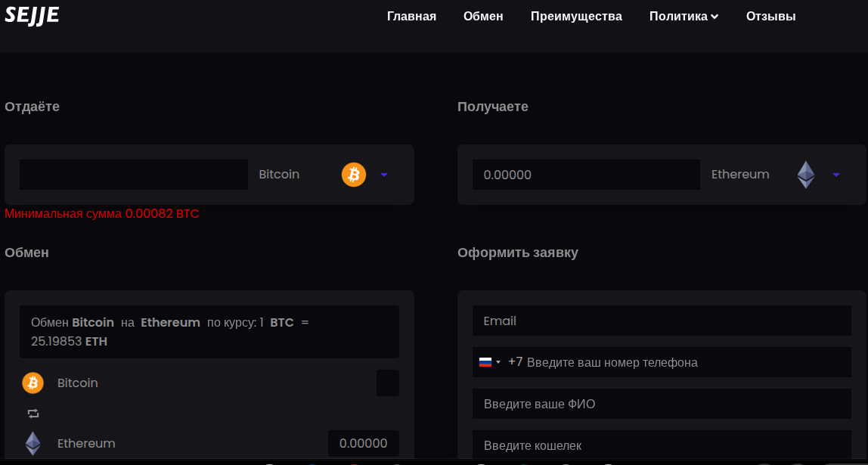868x465 pixels.
Task: Click the SEJJE logo
Action: click(x=32, y=14)
